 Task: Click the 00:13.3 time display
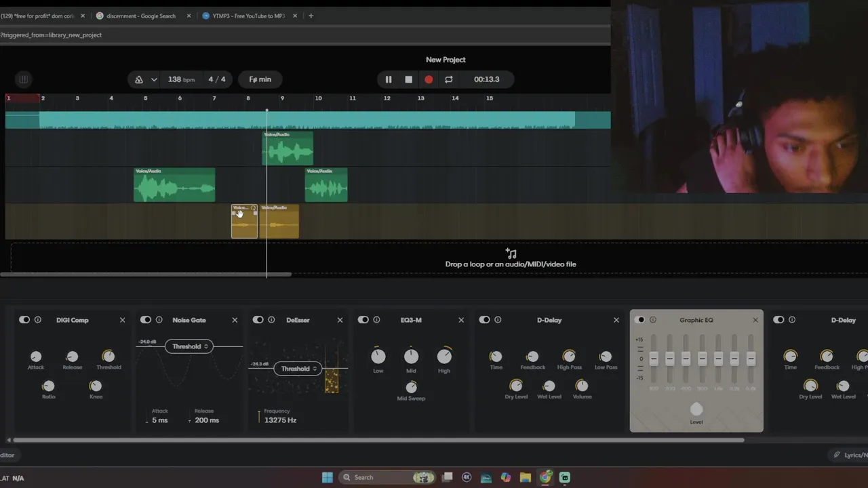pyautogui.click(x=486, y=79)
